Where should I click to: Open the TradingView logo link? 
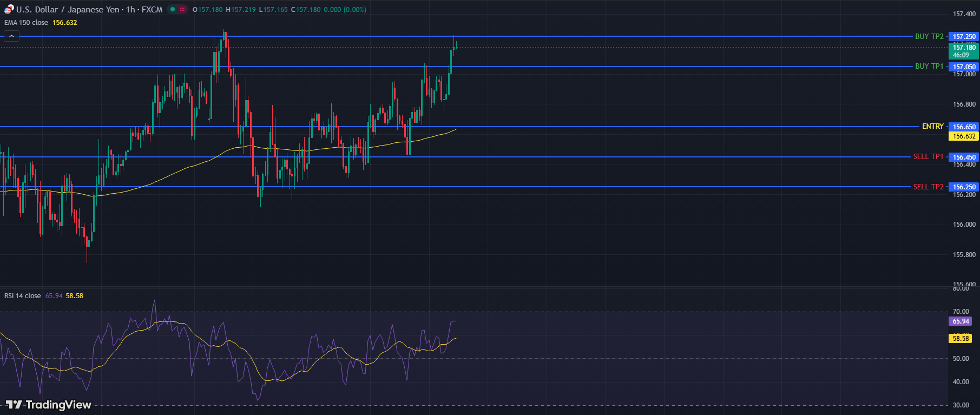pyautogui.click(x=49, y=405)
